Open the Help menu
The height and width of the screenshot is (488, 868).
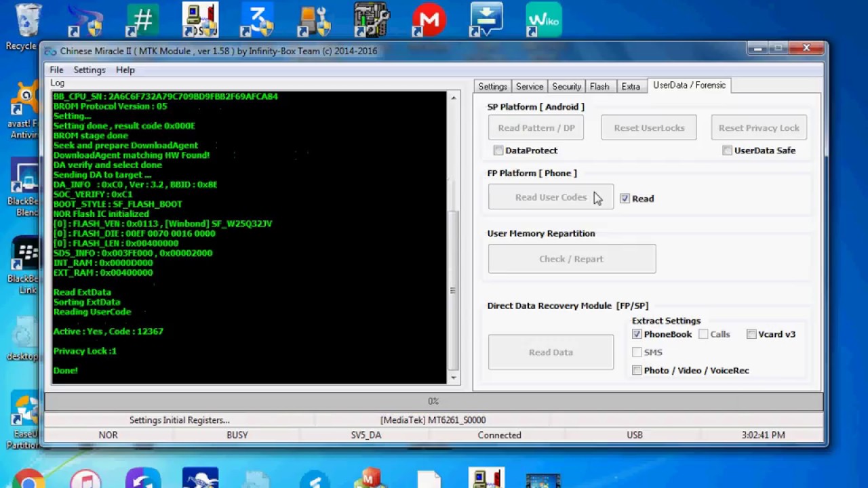(x=125, y=70)
